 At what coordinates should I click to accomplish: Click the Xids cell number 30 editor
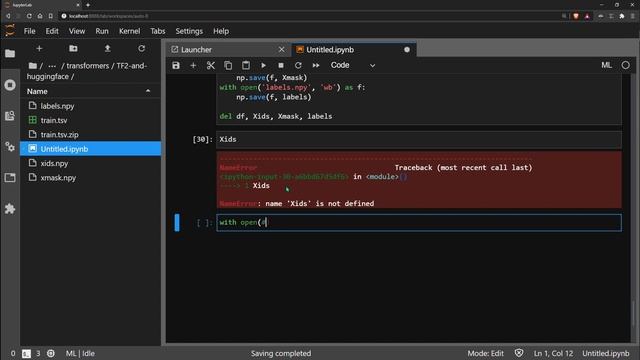[x=419, y=140]
